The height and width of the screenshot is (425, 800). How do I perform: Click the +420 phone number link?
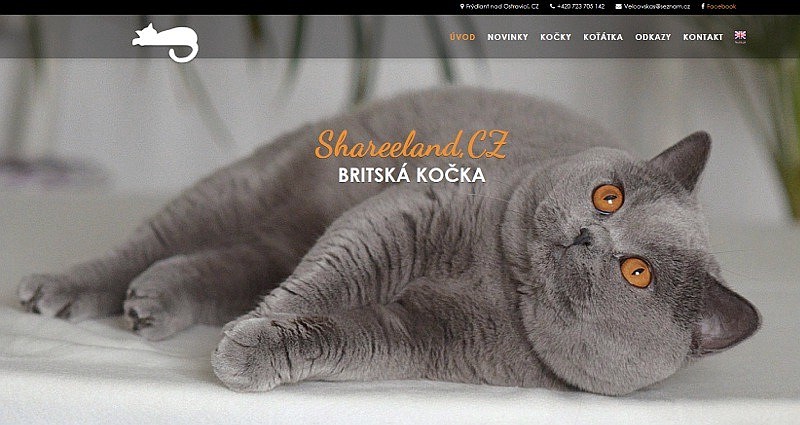(581, 7)
